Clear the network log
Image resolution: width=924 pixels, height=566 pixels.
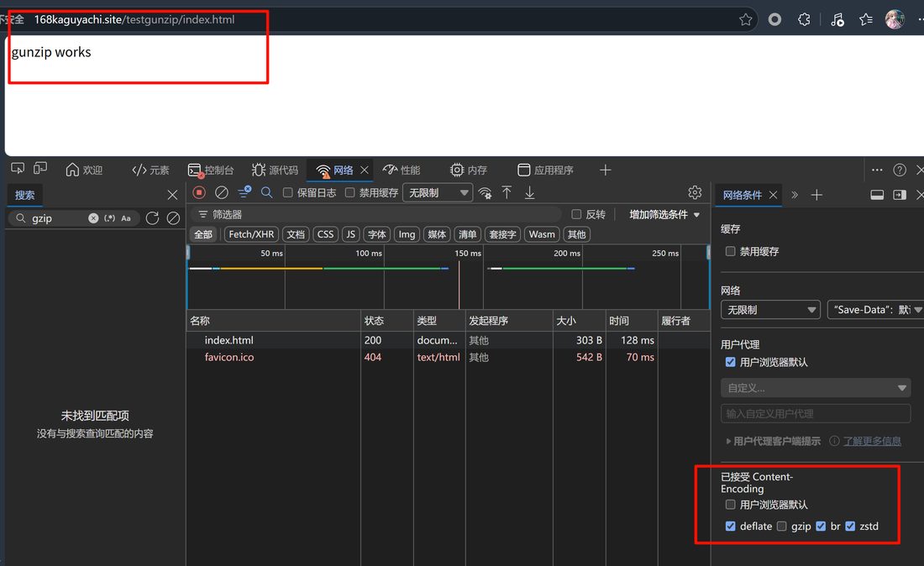(222, 192)
